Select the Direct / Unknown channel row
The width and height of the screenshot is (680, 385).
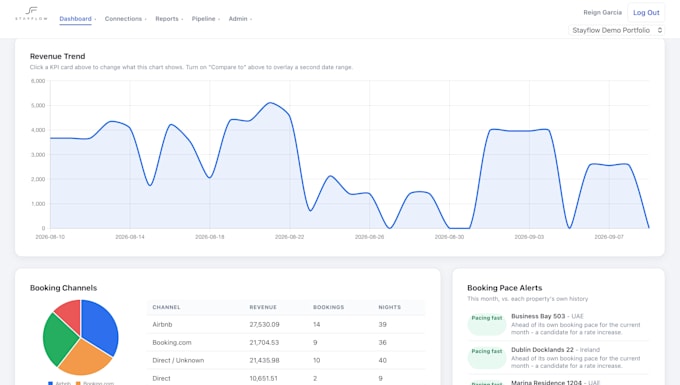[286, 360]
